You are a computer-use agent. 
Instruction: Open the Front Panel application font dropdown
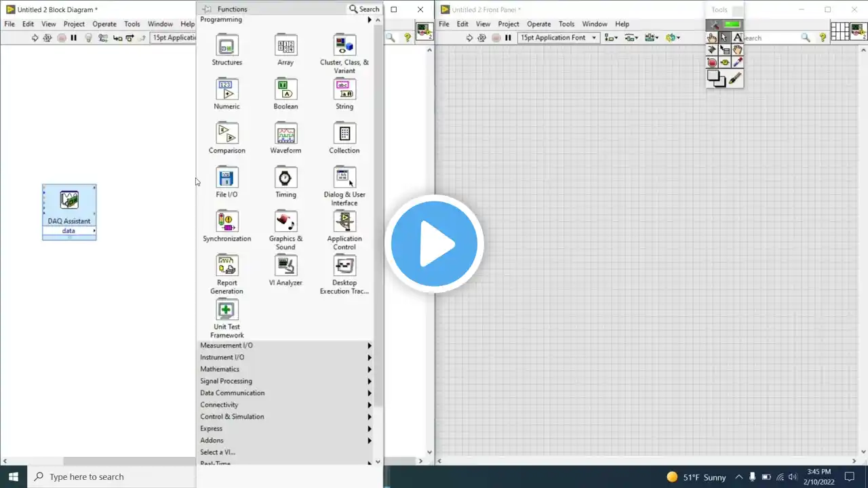tap(559, 38)
